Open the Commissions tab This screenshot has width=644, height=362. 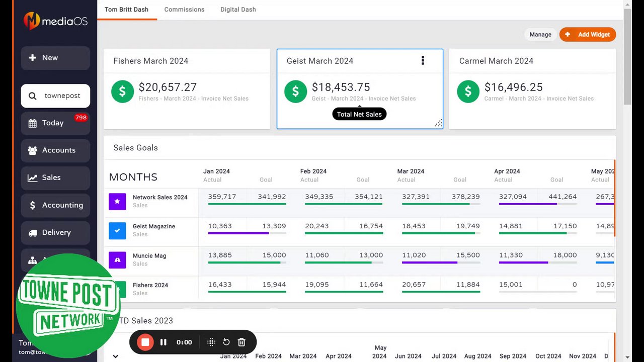click(184, 10)
